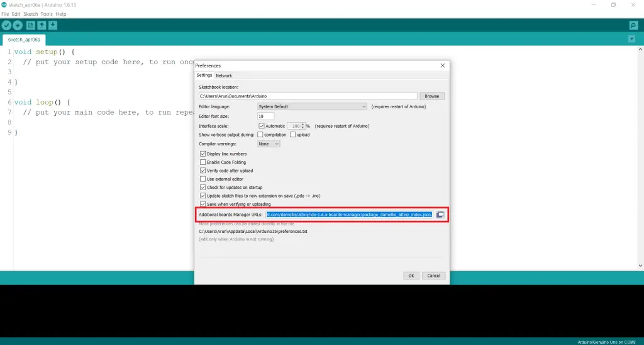Enable verbose output during upload
Image resolution: width=644 pixels, height=345 pixels.
292,135
